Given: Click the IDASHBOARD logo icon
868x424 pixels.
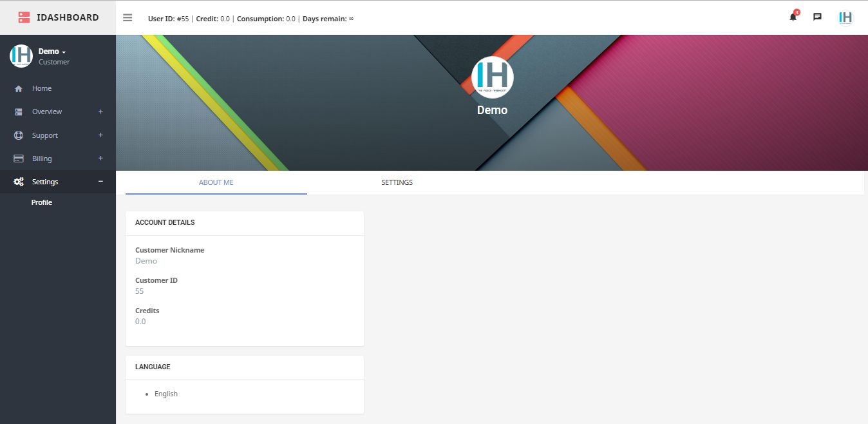Looking at the screenshot, I should (x=24, y=17).
